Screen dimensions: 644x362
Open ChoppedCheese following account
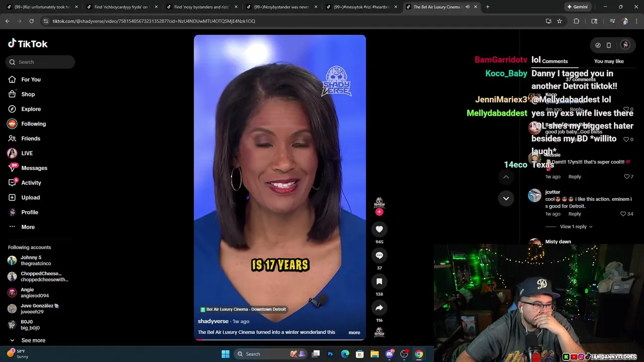(x=38, y=277)
